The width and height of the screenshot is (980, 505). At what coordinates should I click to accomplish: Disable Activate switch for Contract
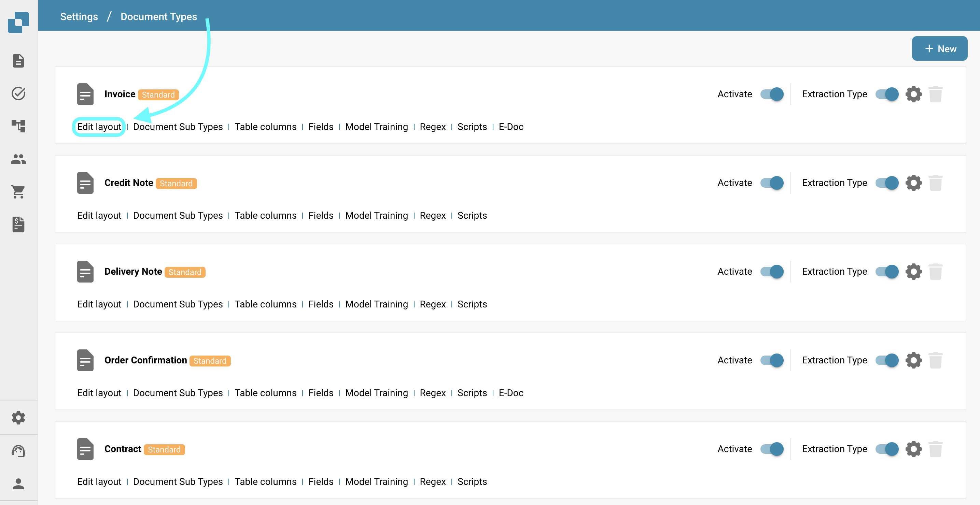click(771, 449)
